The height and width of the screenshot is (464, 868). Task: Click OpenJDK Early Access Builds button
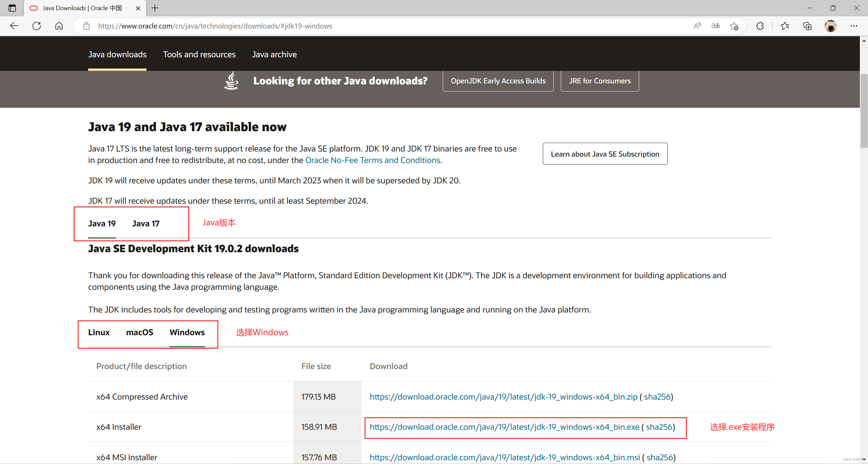[498, 81]
